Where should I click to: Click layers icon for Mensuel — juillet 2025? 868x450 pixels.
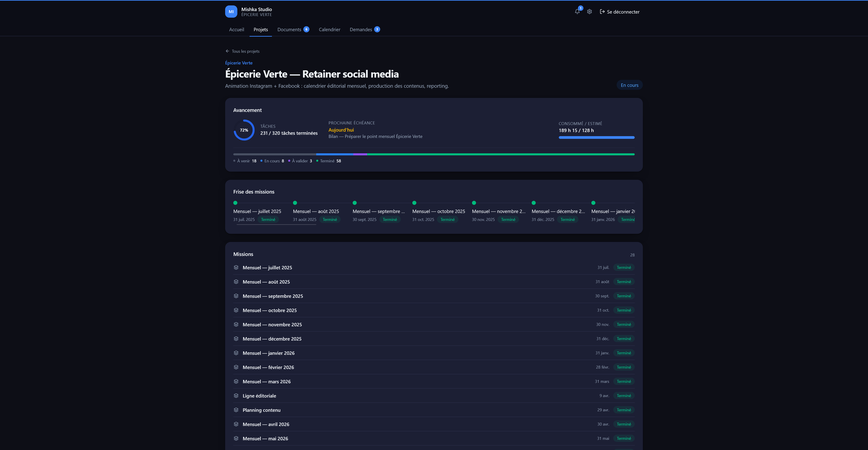tap(236, 267)
